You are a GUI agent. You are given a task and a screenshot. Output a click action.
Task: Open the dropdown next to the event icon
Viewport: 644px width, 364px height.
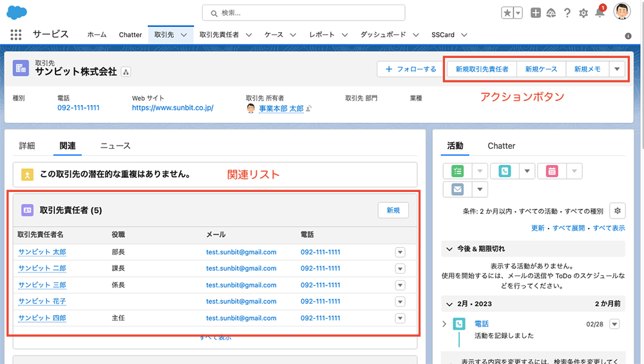click(574, 171)
